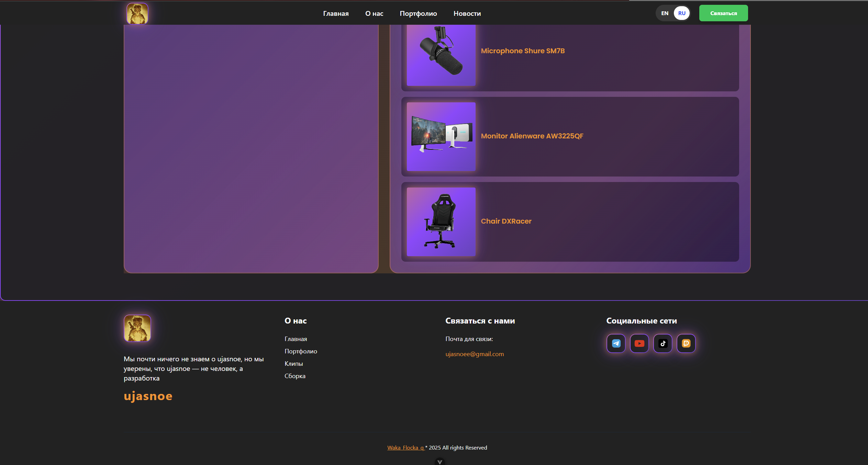Image resolution: width=868 pixels, height=465 pixels.
Task: Click the DXRacer chair thumbnail
Action: tap(441, 222)
